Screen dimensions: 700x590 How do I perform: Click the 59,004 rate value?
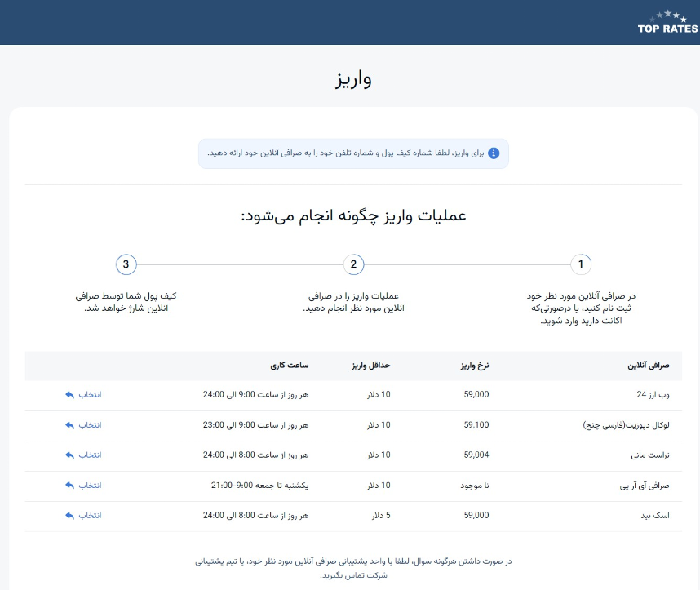coord(476,455)
